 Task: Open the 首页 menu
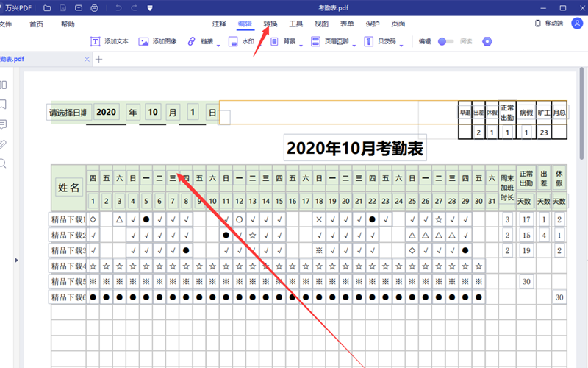[x=36, y=24]
